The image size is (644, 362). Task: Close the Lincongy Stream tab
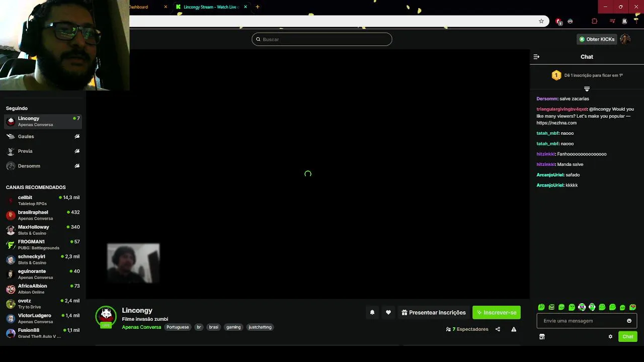(246, 7)
